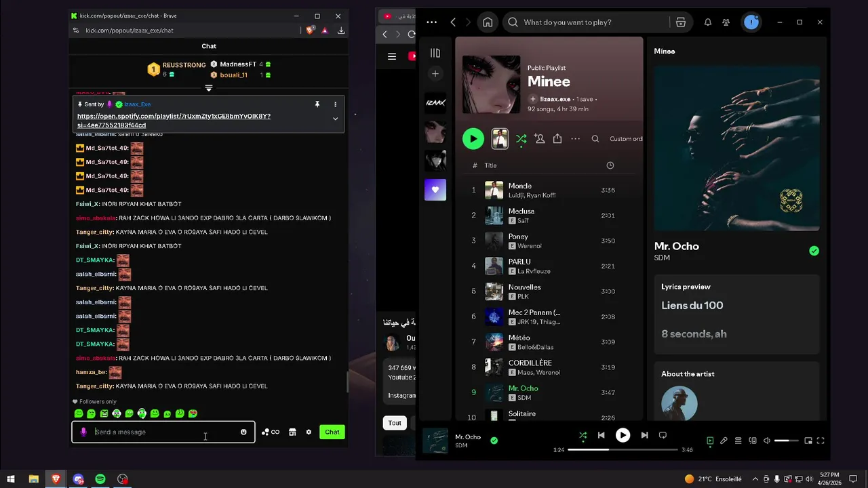Toggle playlist shuffle next to play button
The height and width of the screenshot is (488, 868).
click(x=521, y=139)
